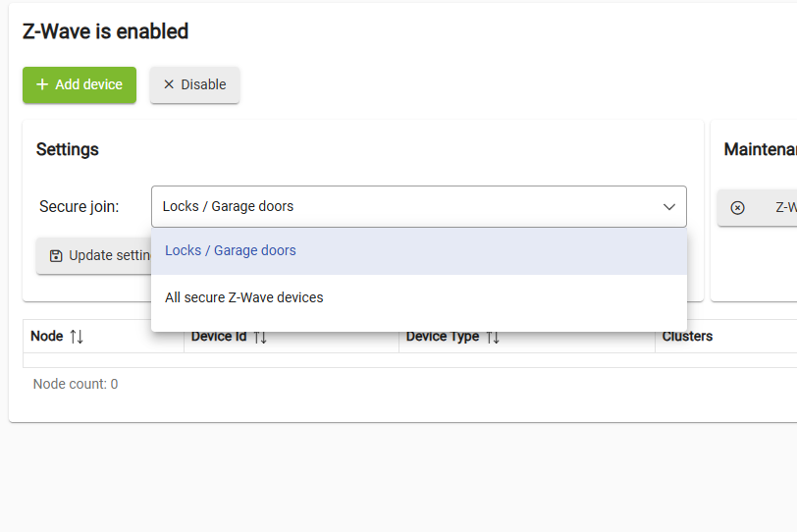
Task: Sort by Device Id using arrows icon
Action: (x=260, y=337)
